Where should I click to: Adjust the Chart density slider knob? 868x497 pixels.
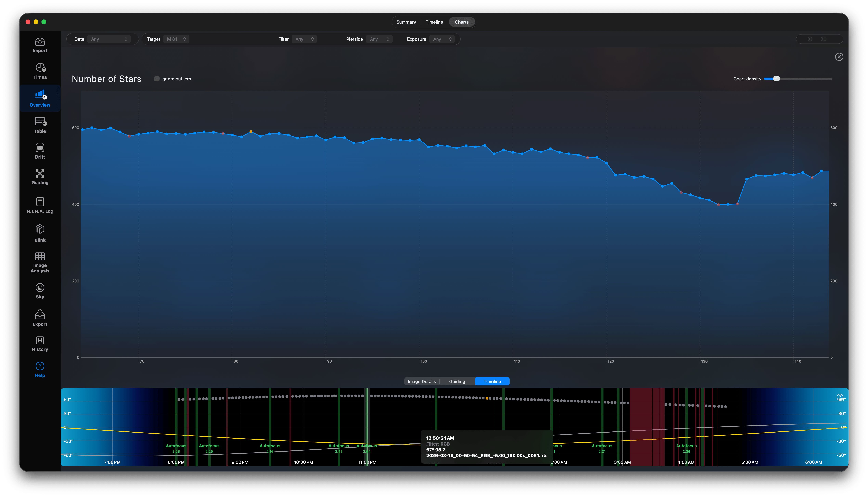click(x=776, y=79)
